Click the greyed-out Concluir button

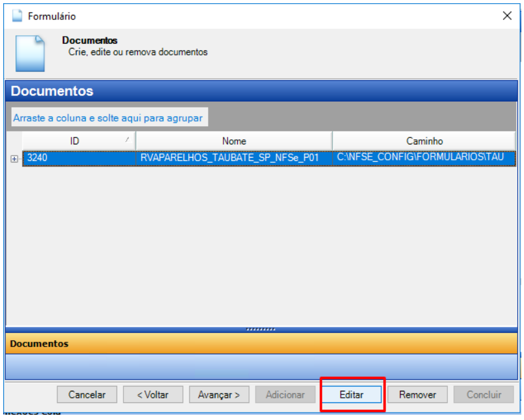pyautogui.click(x=484, y=394)
